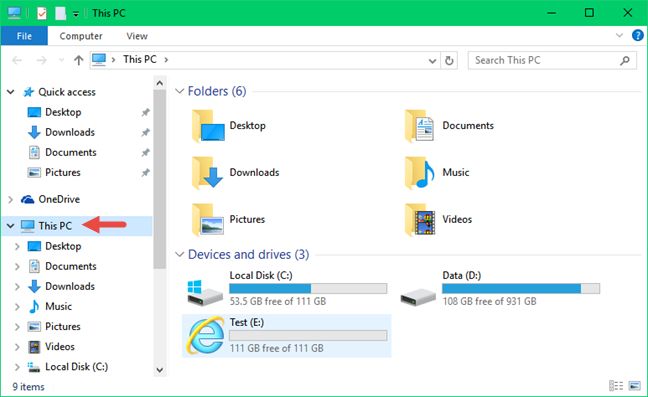Viewport: 648px width, 397px height.
Task: Expand Music under This PC
Action: (x=17, y=307)
